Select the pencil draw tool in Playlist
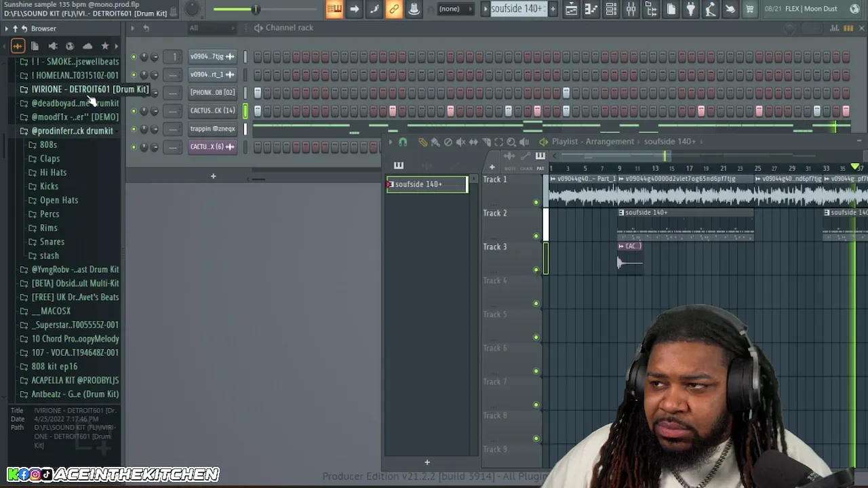 tap(423, 142)
